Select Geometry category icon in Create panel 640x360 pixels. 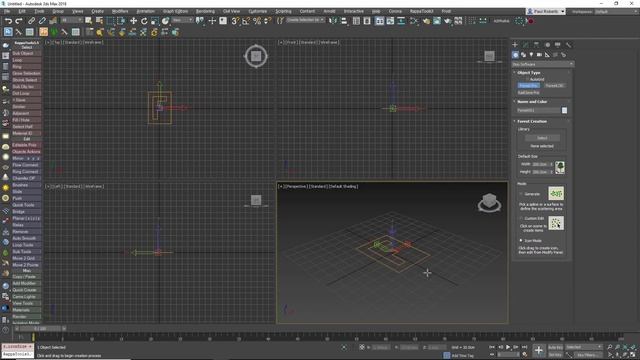coord(516,55)
